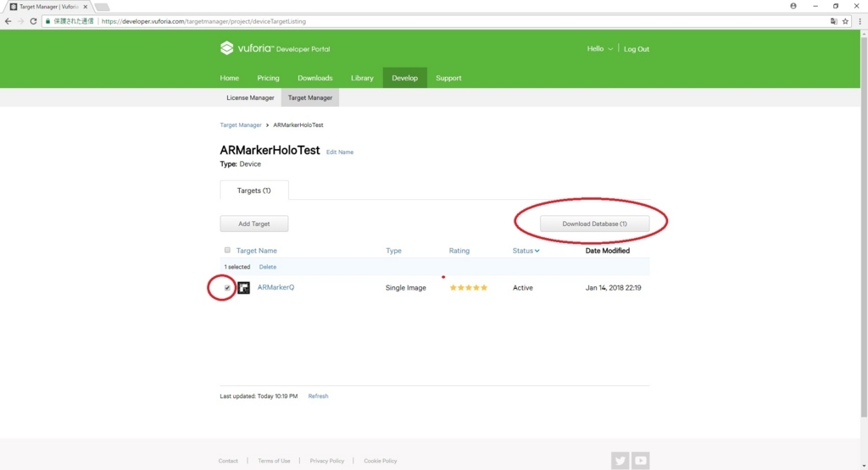Click the Log Out link
Screen dimensions: 868x470
coord(637,48)
